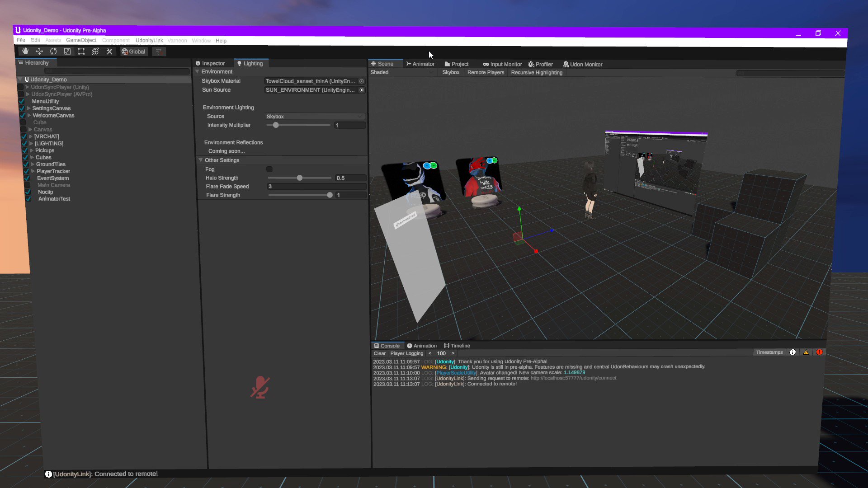Switch to the Inspector tab
868x488 pixels.
210,63
